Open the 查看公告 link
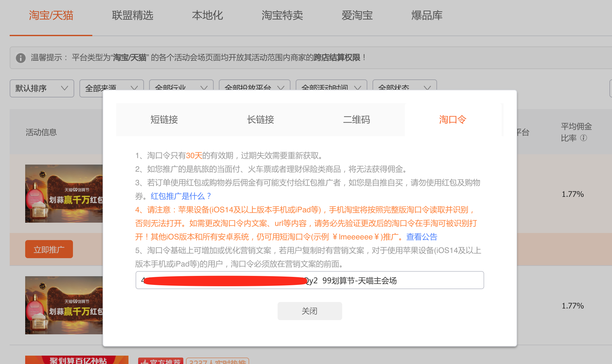 click(422, 237)
